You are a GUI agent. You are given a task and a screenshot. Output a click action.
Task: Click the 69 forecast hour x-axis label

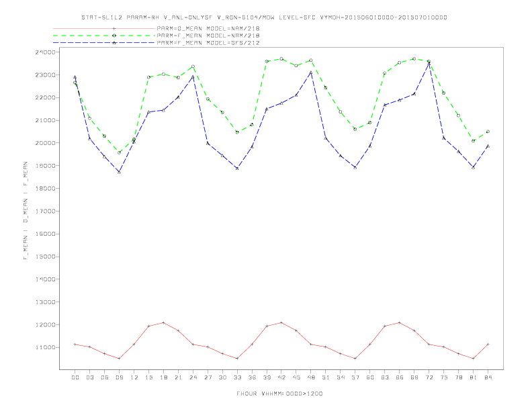(414, 377)
